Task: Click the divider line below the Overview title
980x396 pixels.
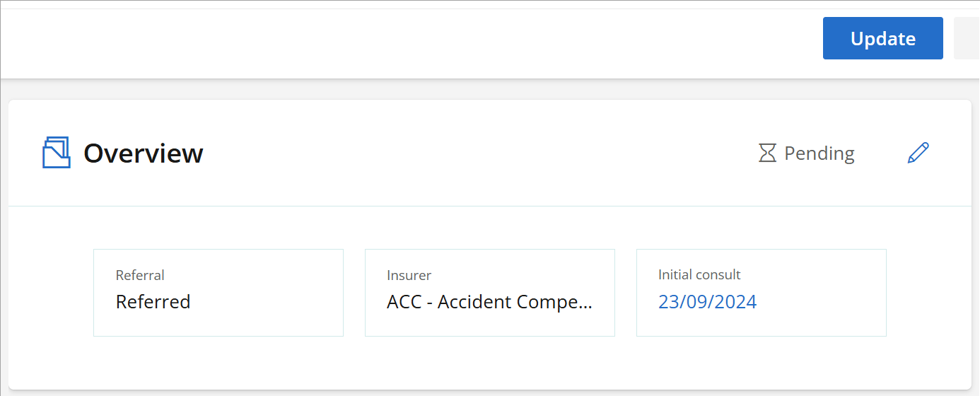Action: point(490,206)
